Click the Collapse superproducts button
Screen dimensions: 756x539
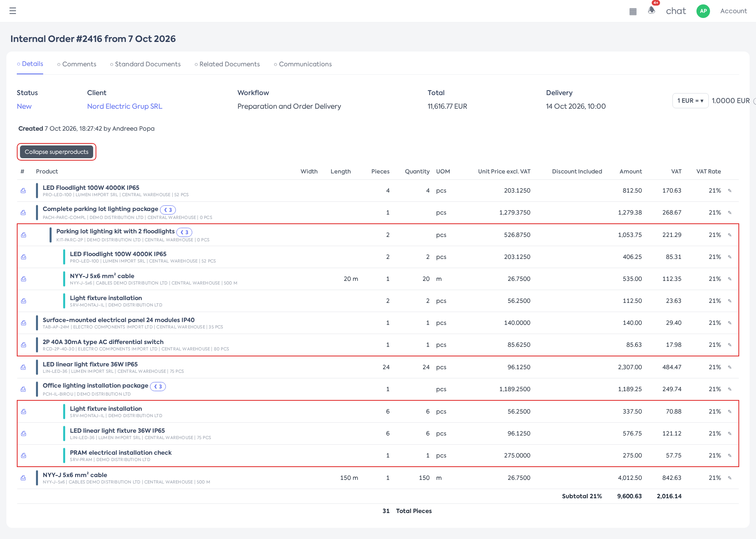click(56, 152)
